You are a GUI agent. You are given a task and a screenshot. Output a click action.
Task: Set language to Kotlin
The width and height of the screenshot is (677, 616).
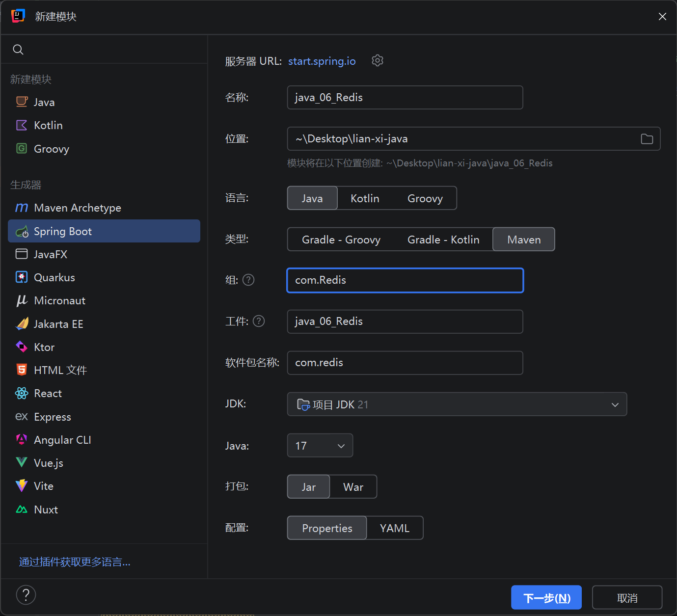[365, 198]
